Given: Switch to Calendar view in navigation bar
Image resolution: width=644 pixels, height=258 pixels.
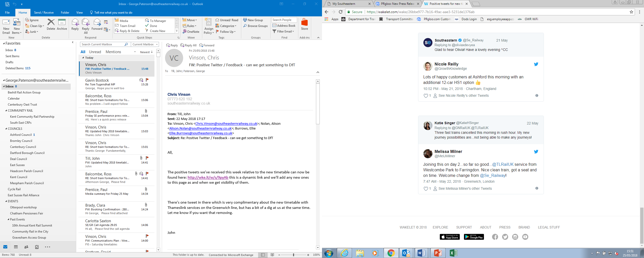Looking at the screenshot, I should click(x=16, y=247).
